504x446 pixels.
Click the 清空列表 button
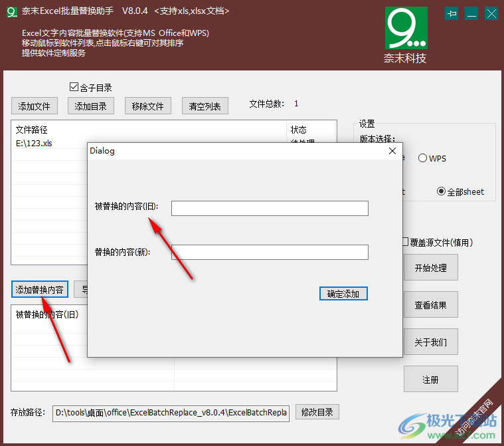[x=205, y=106]
